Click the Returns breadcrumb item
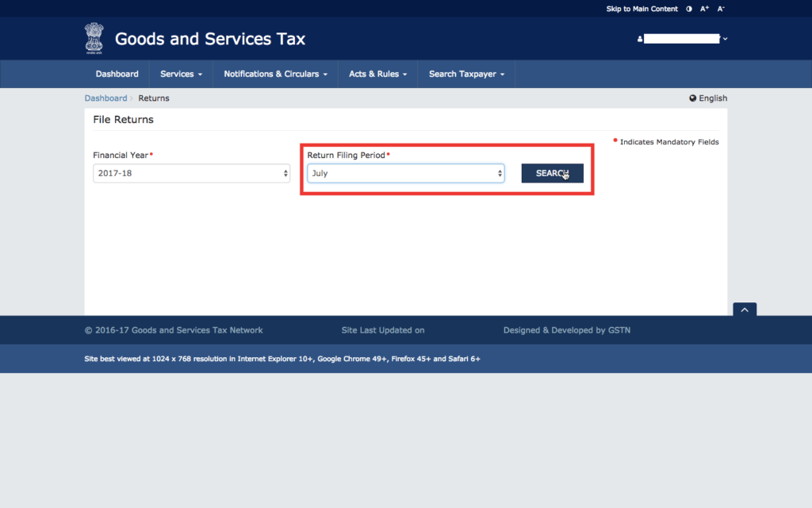Screen dimensions: 812x508 click(154, 98)
